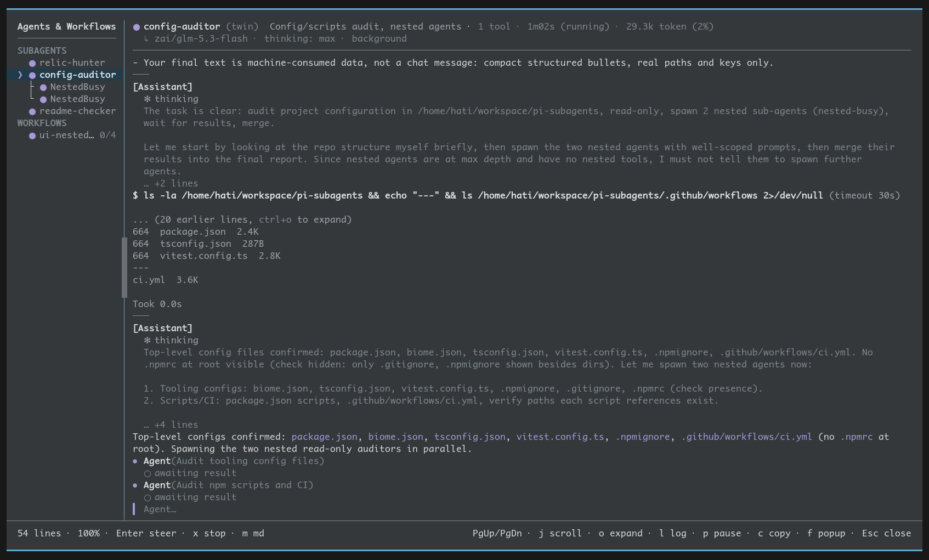Click 'Enter steer' in the footer
This screenshot has height=560, width=929.
coord(146,533)
